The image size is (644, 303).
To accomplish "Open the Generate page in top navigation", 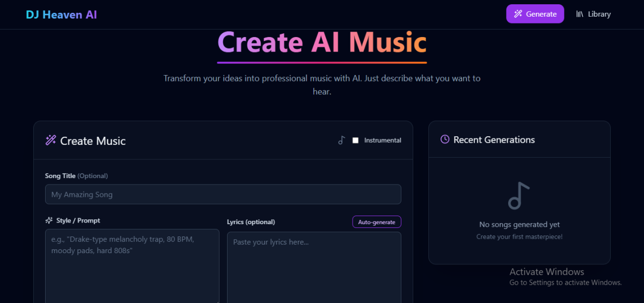I will click(535, 14).
